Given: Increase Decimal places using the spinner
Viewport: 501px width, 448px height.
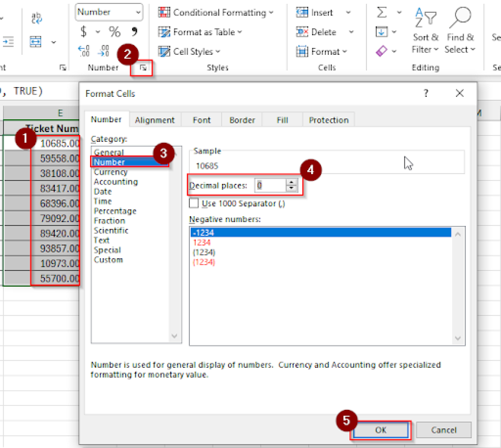Looking at the screenshot, I should tap(292, 182).
